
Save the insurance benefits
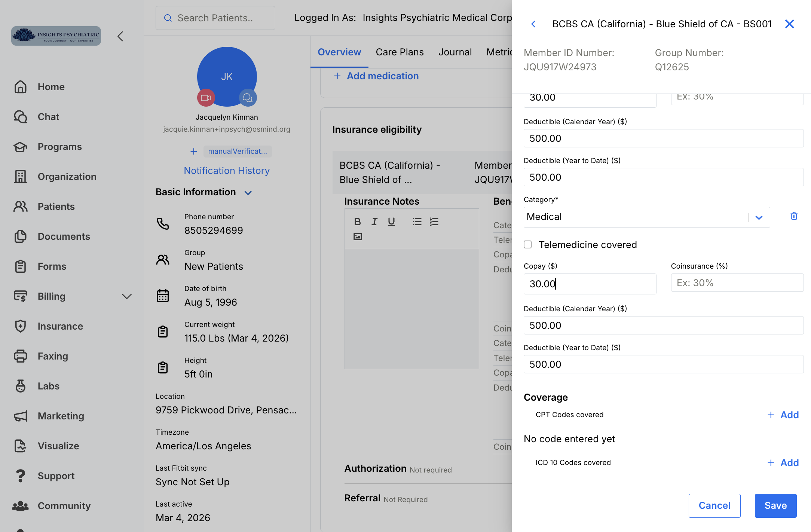(775, 505)
